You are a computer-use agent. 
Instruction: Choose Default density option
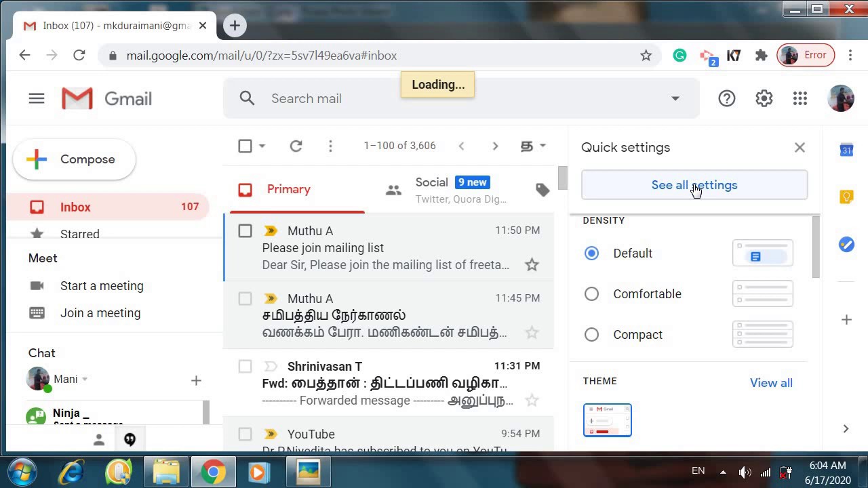591,253
